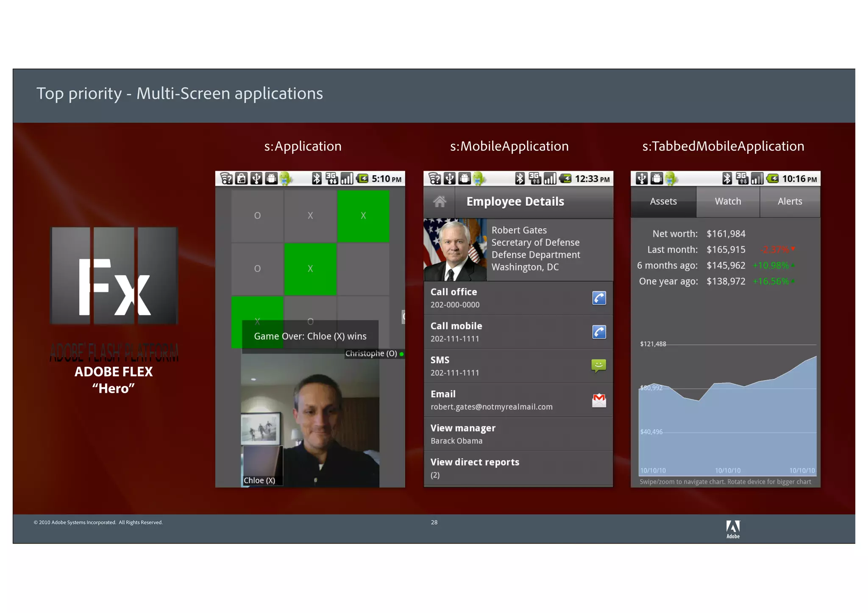Tap the SMS chat bubble icon

(598, 366)
